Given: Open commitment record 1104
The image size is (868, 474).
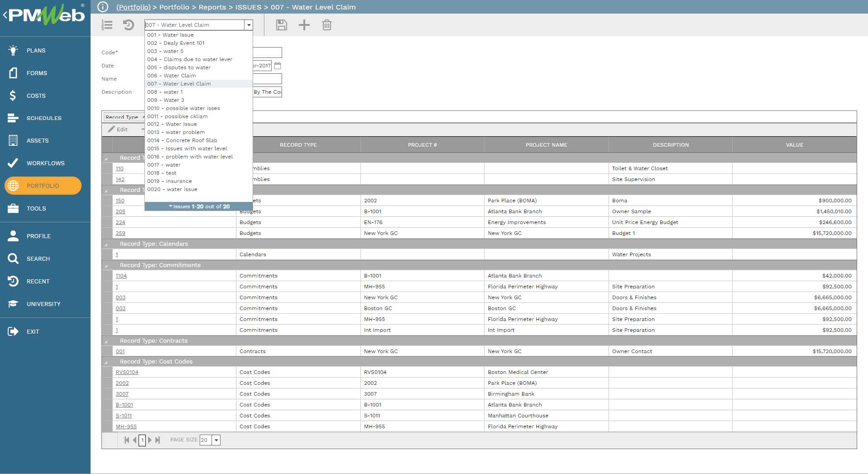Looking at the screenshot, I should (120, 275).
